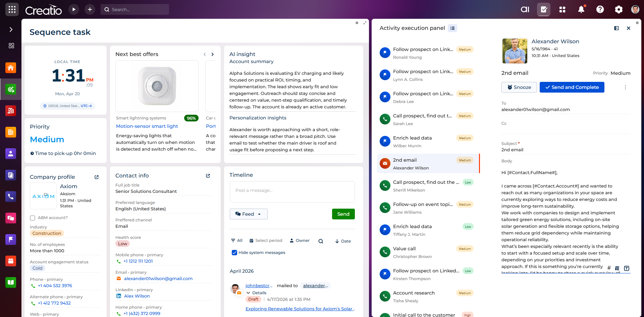This screenshot has width=644, height=317.
Task: Open the Feed channel dropdown
Action: (x=249, y=214)
